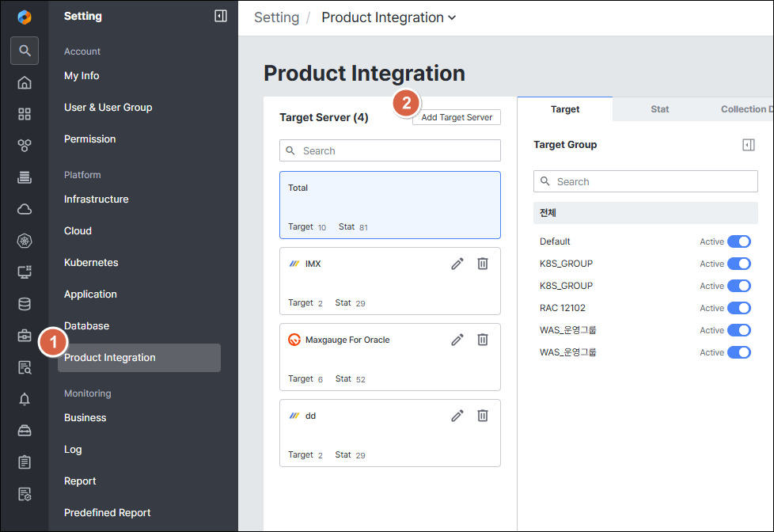Viewport: 774px width, 532px height.
Task: Collapse the Setting sidebar panel
Action: 221,16
